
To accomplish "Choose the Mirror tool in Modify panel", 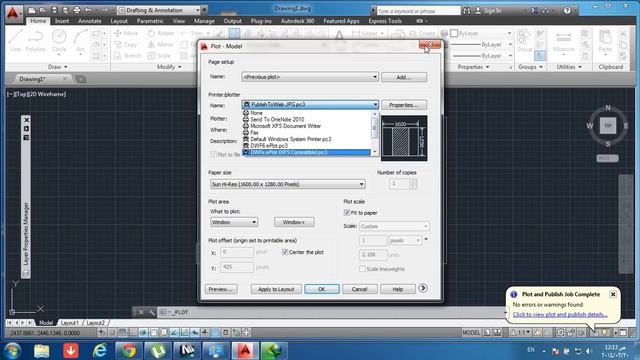I will pos(160,44).
